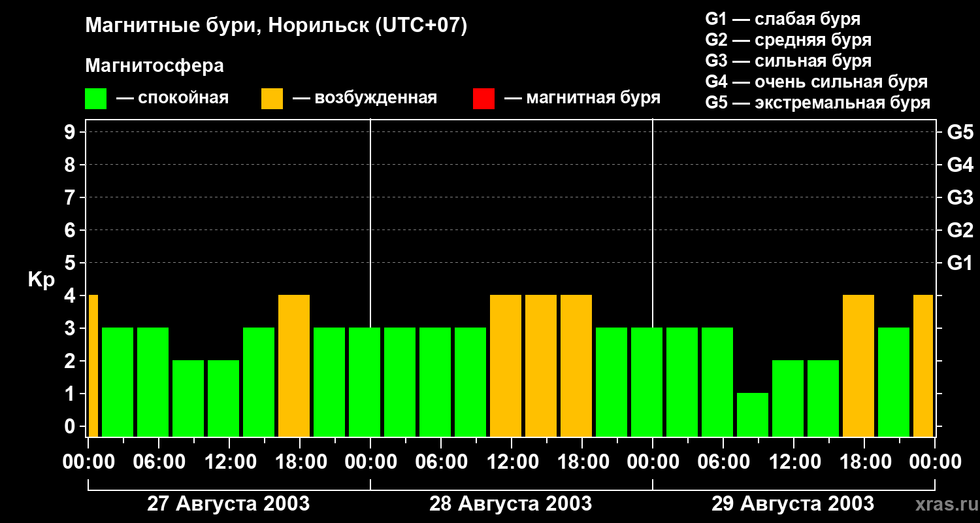Click the Kp 1 green bar on 29 August
Screen dimensions: 980x523
[x=753, y=414]
